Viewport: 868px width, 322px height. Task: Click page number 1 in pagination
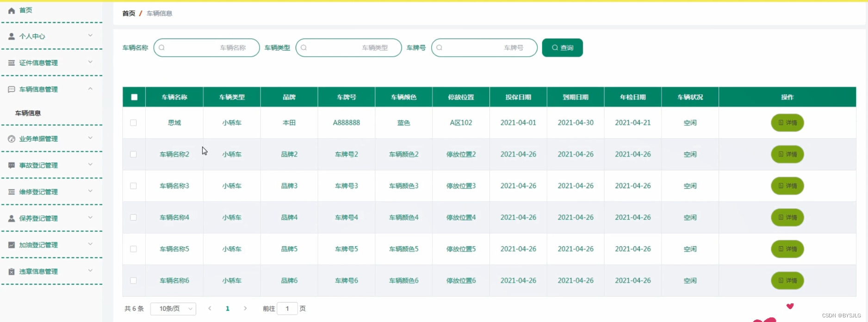[227, 309]
